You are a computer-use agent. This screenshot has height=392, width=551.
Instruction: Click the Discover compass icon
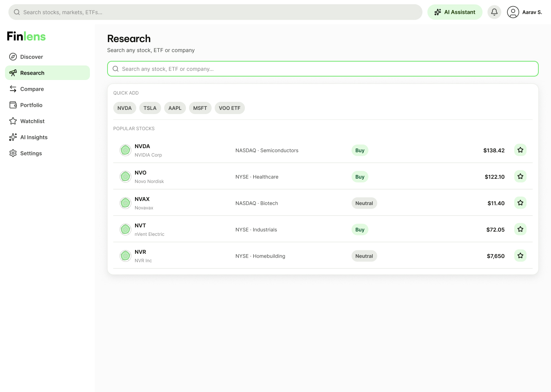coord(13,57)
